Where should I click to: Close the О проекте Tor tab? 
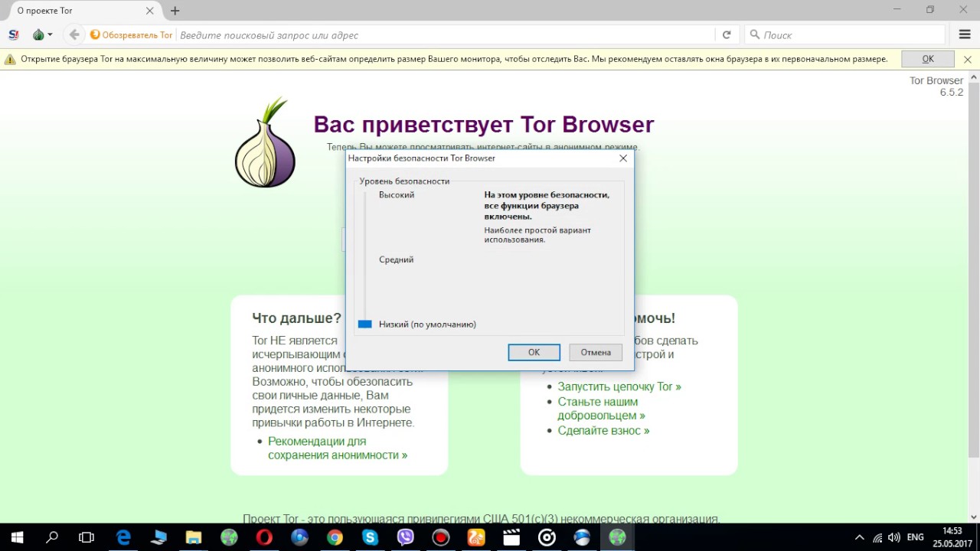coord(150,11)
